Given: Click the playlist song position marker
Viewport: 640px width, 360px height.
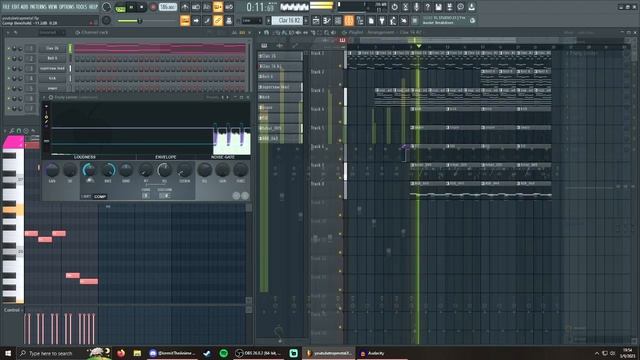Looking at the screenshot, I should point(418,46).
